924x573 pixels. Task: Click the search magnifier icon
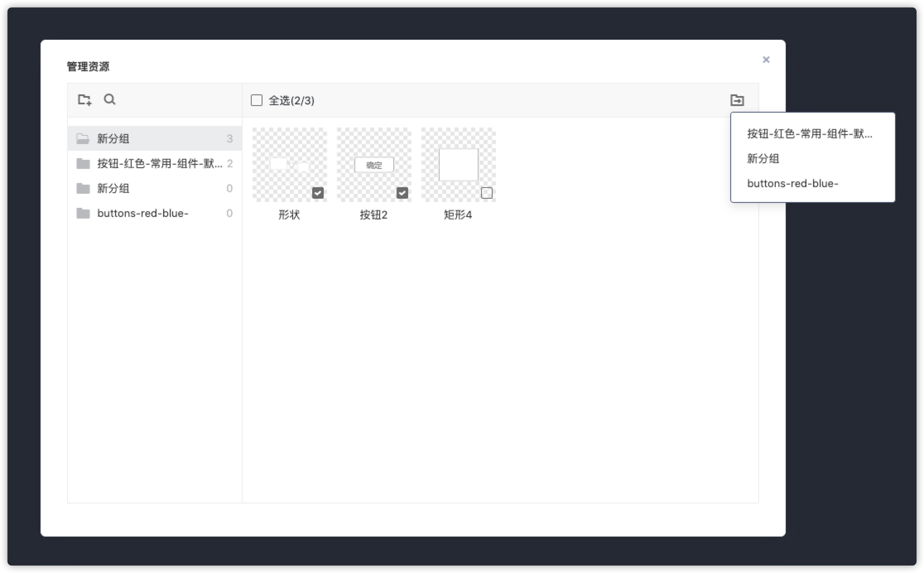[110, 99]
